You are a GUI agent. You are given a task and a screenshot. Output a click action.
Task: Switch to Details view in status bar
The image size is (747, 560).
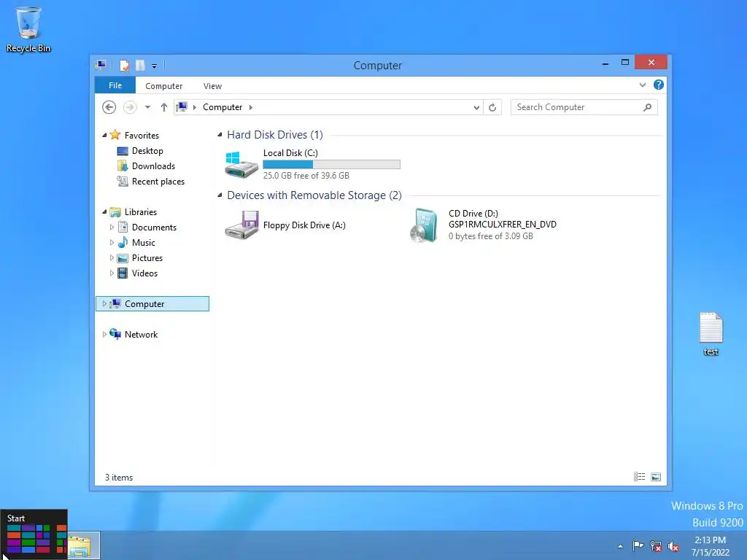tap(639, 477)
